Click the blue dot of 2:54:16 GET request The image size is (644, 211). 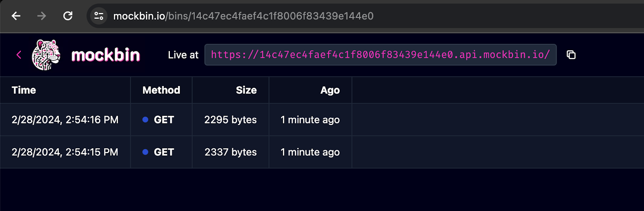tap(145, 119)
